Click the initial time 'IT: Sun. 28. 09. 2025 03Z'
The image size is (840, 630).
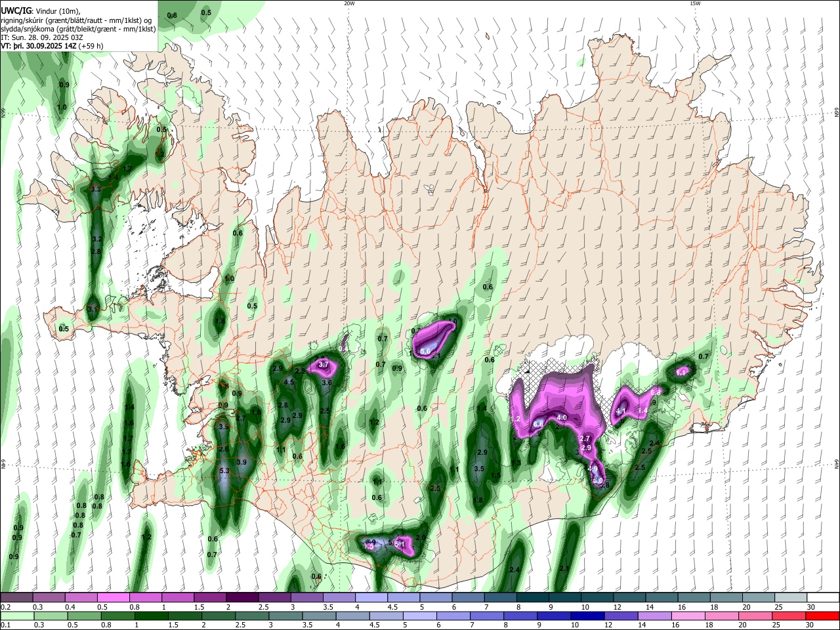[x=43, y=38]
